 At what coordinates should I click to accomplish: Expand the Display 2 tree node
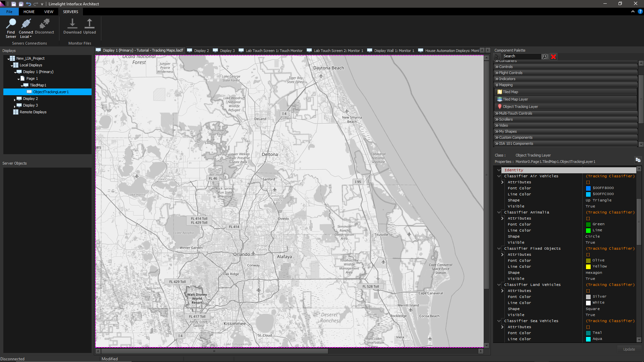point(15,100)
